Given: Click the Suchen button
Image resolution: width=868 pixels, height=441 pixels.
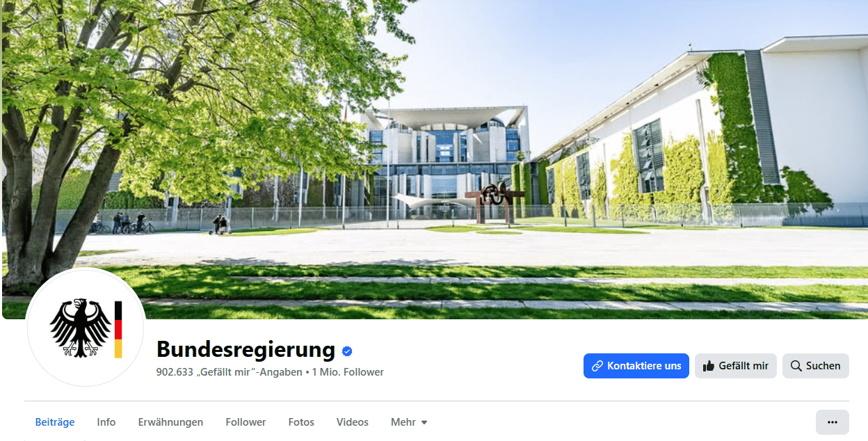Looking at the screenshot, I should pyautogui.click(x=816, y=366).
